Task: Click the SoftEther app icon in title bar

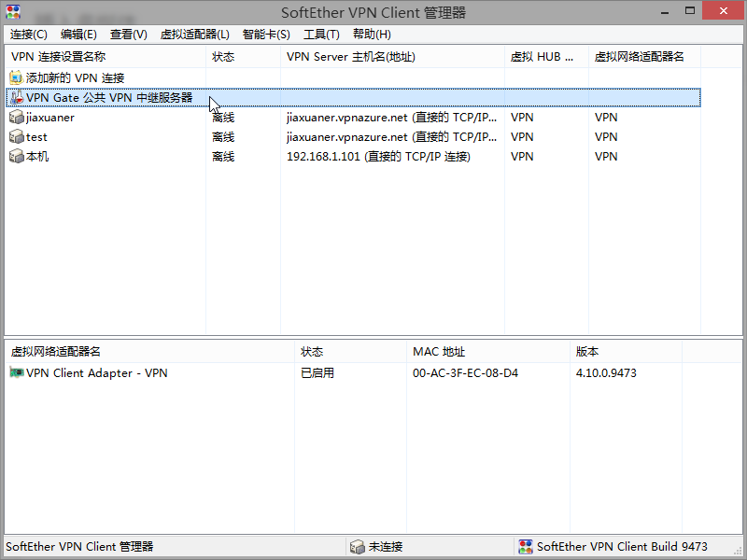Action: [x=12, y=11]
